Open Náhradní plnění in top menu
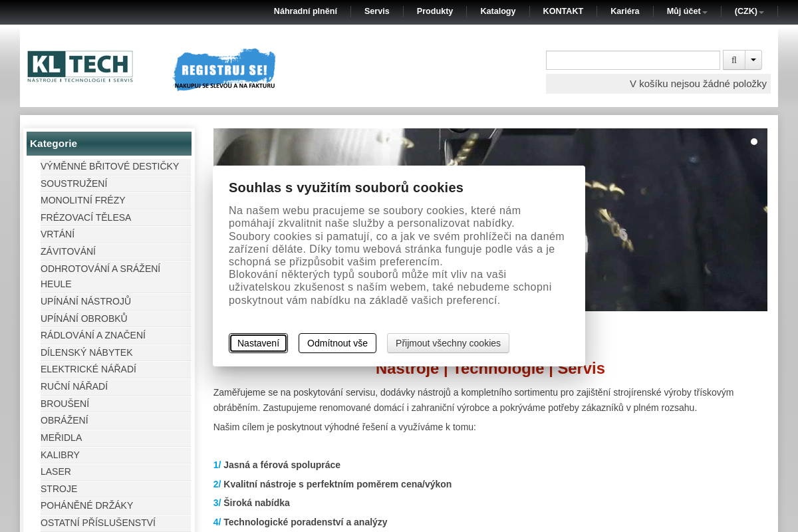Viewport: 798px width, 532px height. point(305,11)
